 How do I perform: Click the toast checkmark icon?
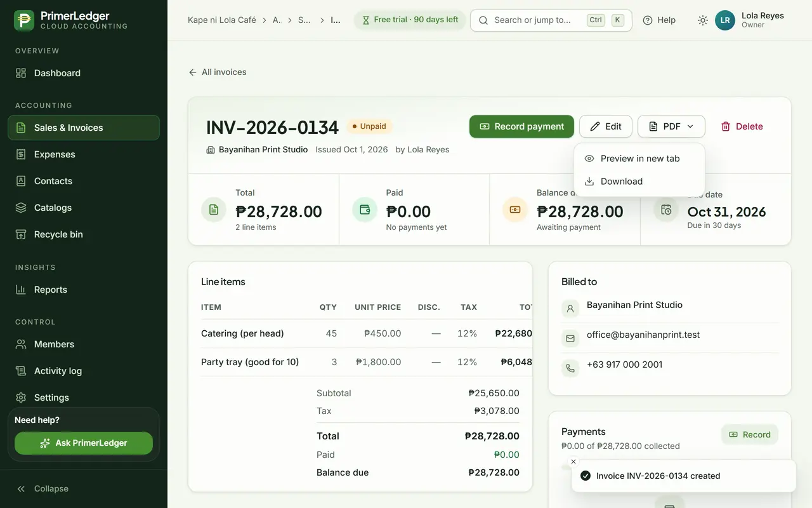tap(586, 476)
